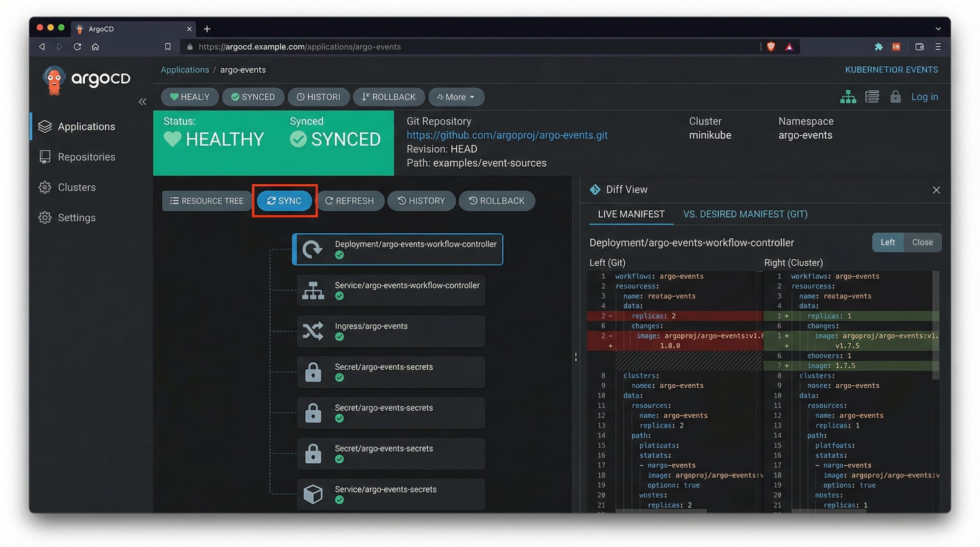980x547 pixels.
Task: Close the Diff View panel
Action: 936,190
